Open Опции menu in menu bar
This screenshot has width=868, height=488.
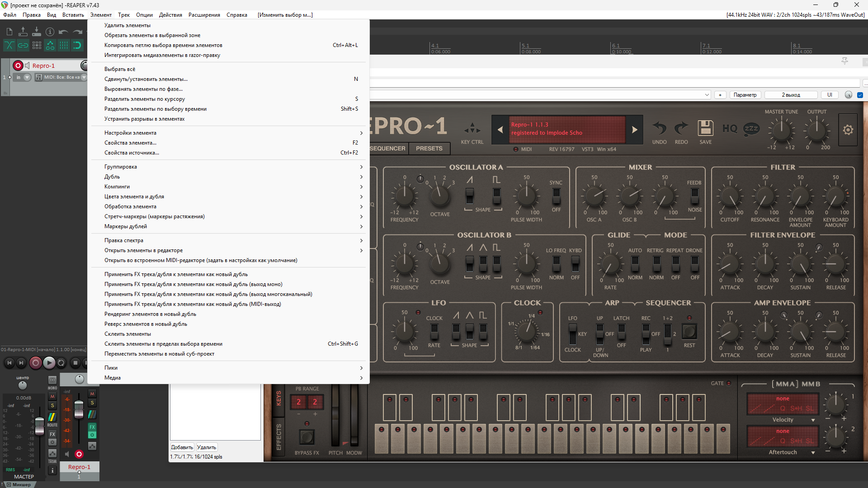point(144,15)
